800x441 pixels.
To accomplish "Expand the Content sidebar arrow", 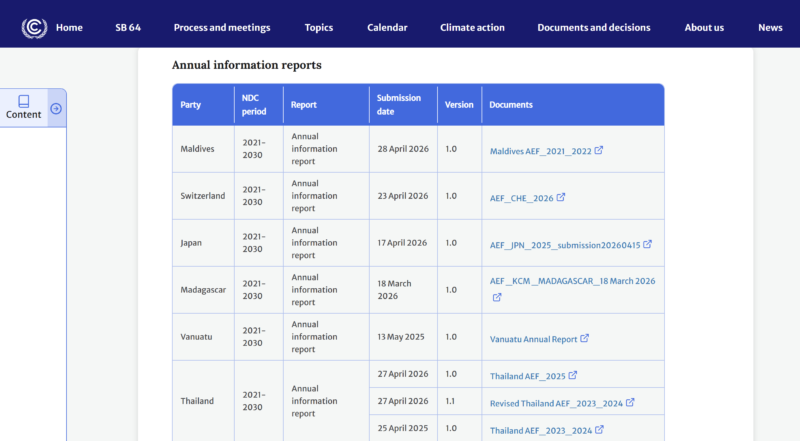I will pyautogui.click(x=56, y=108).
